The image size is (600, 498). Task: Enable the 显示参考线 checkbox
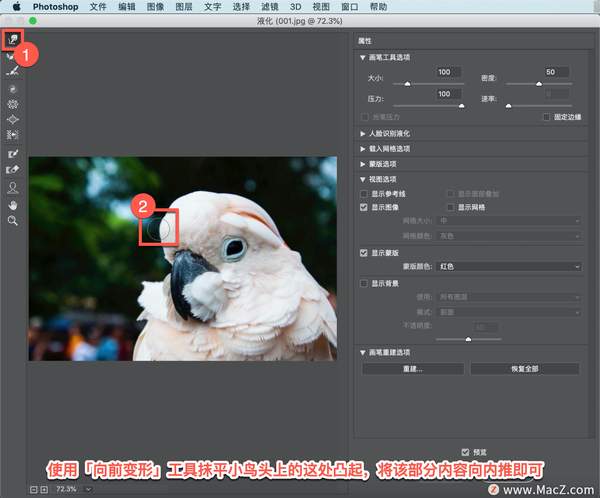(365, 193)
